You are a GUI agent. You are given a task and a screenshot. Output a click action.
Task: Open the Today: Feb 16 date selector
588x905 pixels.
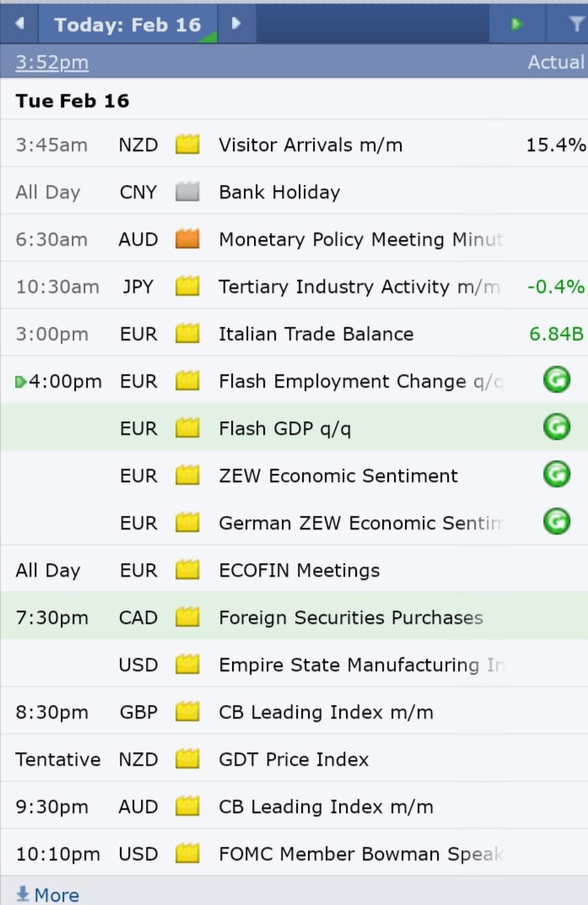coord(127,24)
